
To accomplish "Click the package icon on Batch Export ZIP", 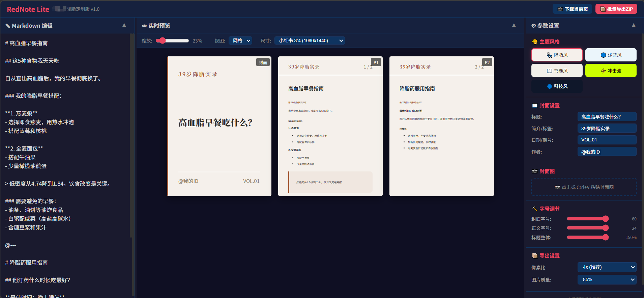I will 603,9.
